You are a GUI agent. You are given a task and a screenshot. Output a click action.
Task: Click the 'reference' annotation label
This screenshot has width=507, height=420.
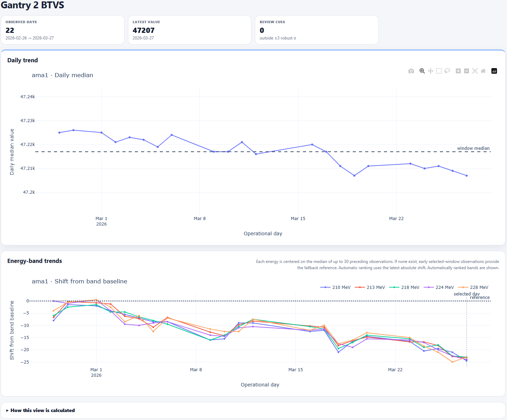coord(480,297)
